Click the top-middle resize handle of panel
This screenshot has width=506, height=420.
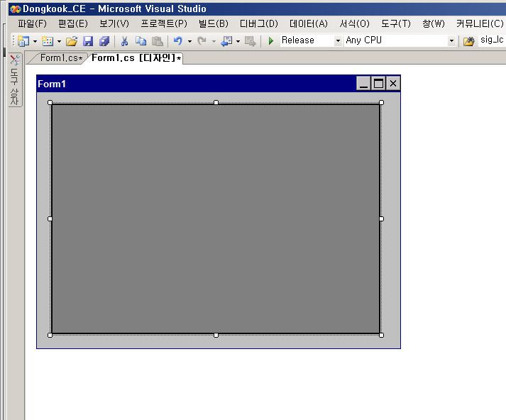(216, 103)
